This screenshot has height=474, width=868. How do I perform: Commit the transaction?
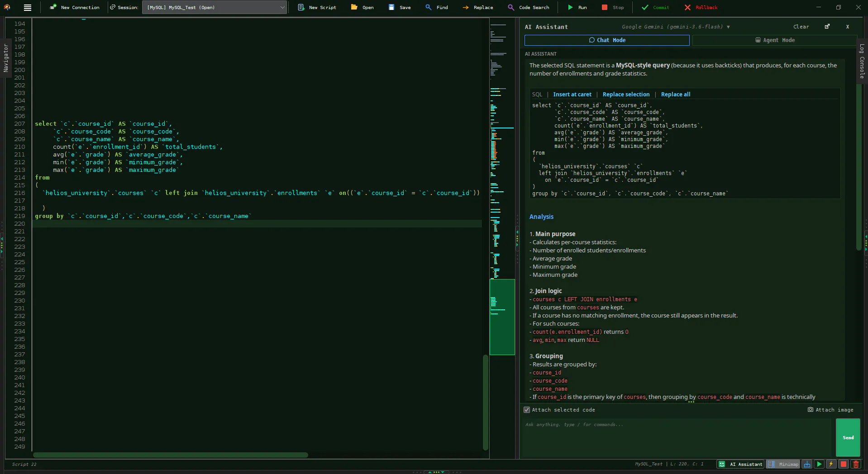tap(655, 7)
